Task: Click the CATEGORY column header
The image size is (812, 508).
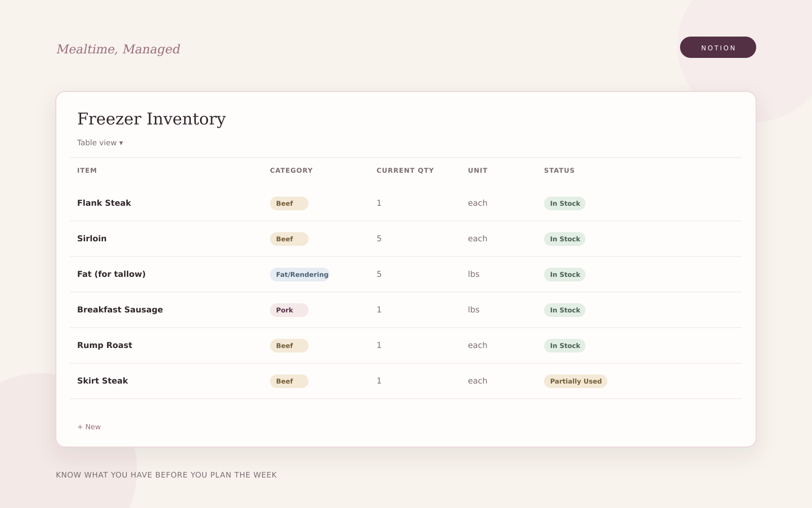Action: coord(291,170)
